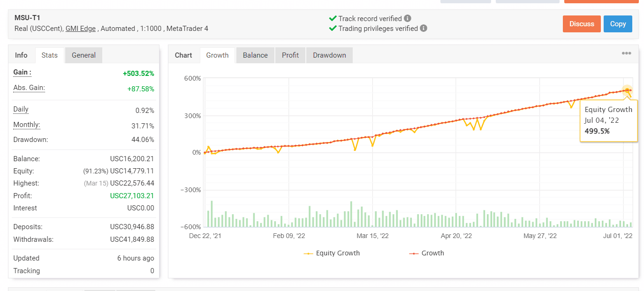Select the Stats tab
Screen dimensions: 644x291
(x=49, y=55)
